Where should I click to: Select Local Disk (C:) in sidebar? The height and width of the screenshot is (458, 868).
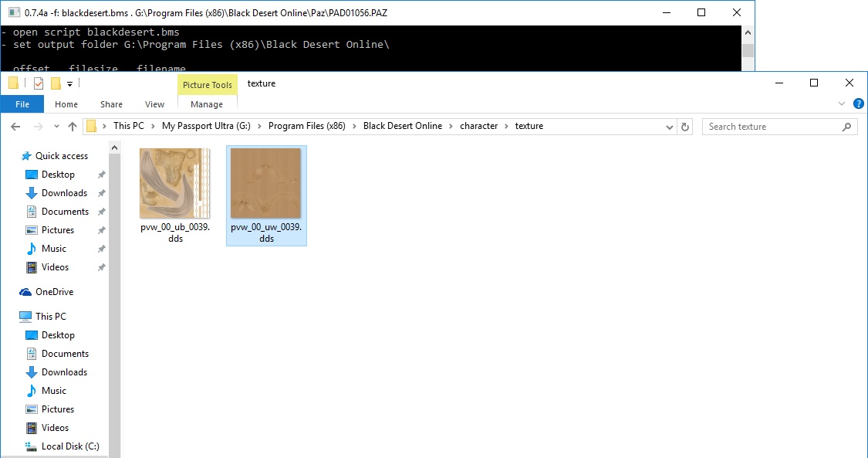[69, 446]
